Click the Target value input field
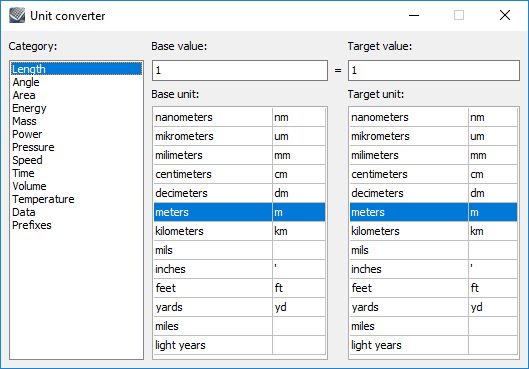The image size is (529, 369). 434,70
